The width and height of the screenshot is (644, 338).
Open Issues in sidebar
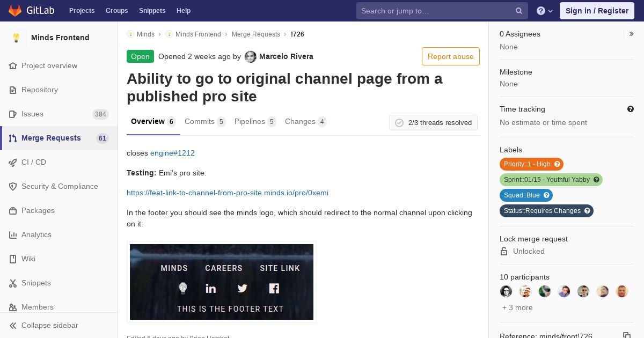59,114
